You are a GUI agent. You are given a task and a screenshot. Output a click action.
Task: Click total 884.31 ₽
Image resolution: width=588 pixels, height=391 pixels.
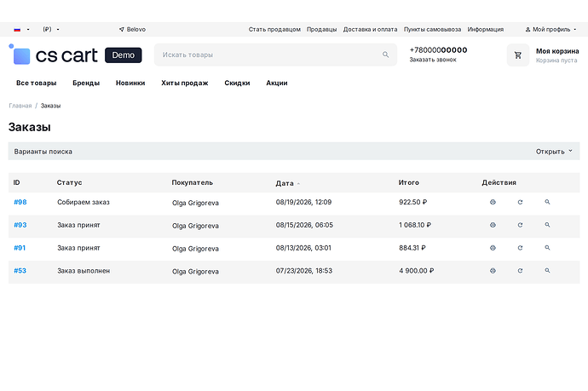point(412,248)
